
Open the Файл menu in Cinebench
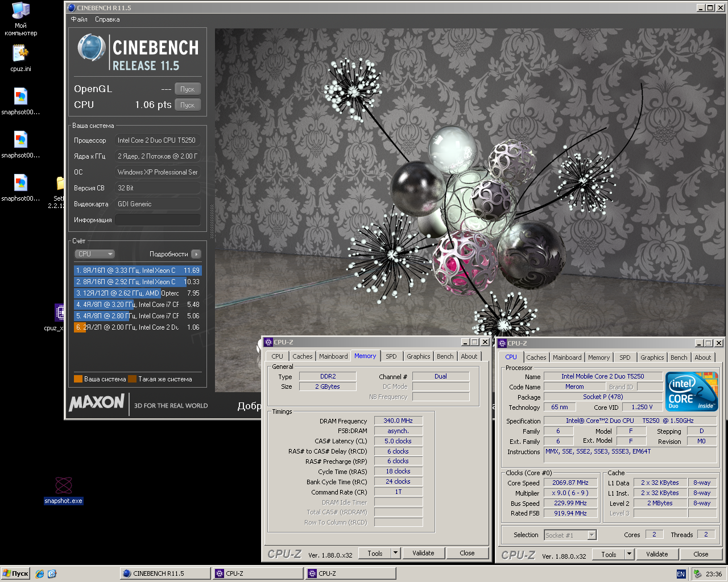79,19
